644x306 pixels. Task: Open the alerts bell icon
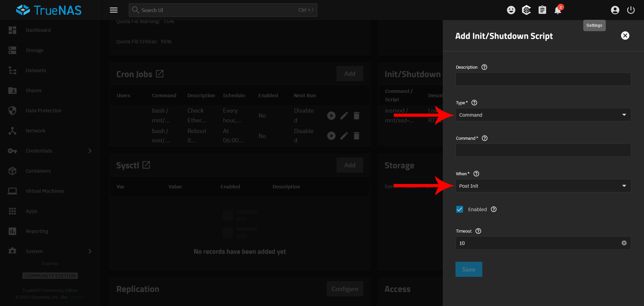[x=558, y=10]
